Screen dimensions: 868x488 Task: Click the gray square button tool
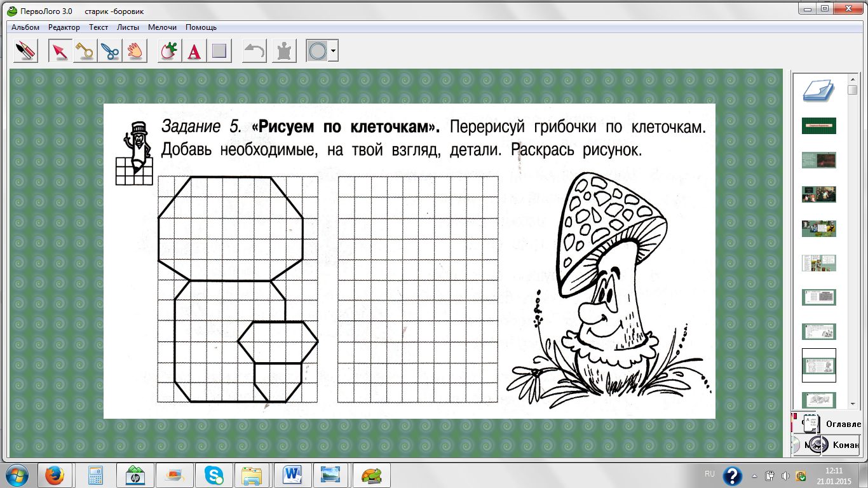tap(219, 51)
